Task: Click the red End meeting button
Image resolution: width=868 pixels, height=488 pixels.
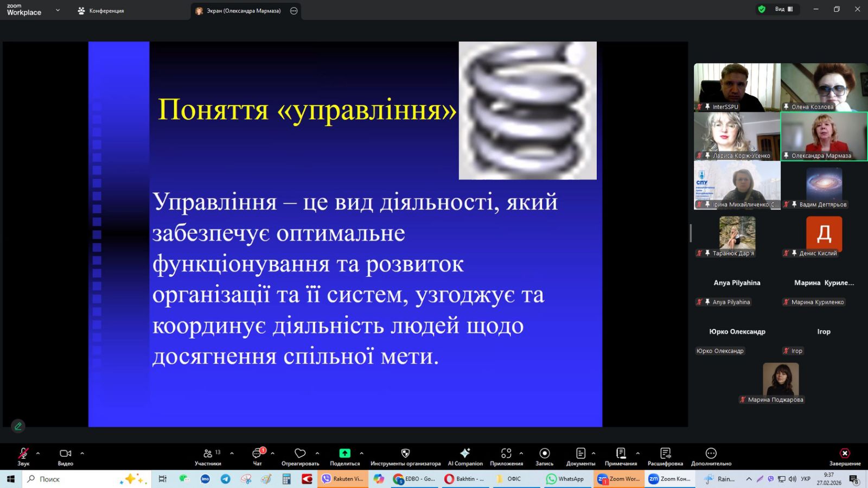Action: point(845,453)
